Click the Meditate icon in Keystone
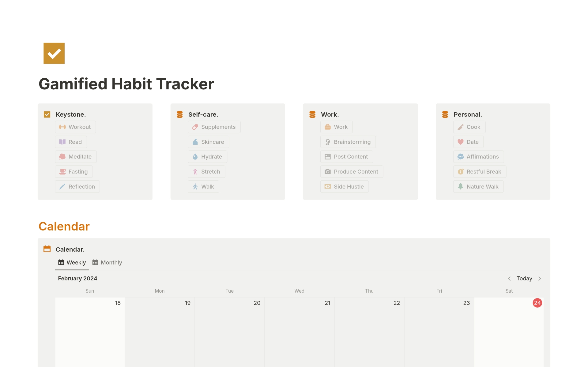588x367 pixels. coord(62,156)
